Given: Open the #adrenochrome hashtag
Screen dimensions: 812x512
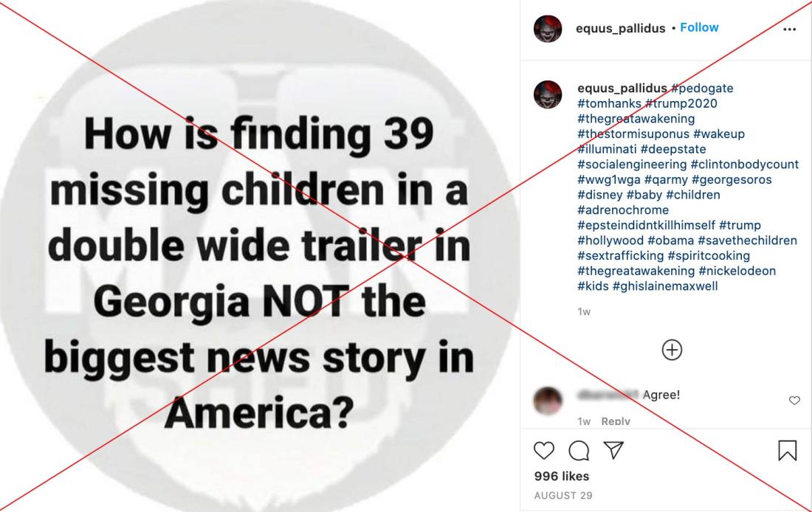Looking at the screenshot, I should (623, 210).
